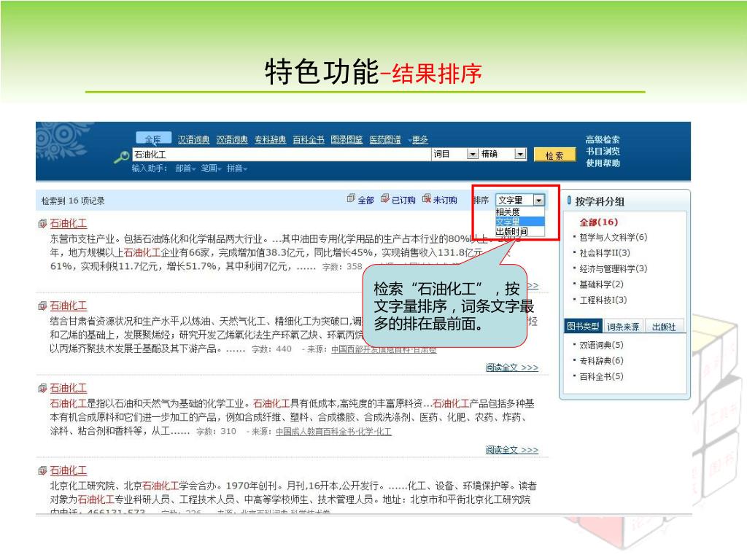Open the second 石油化工 result title
Viewport: 747px width, 560px height.
69,306
